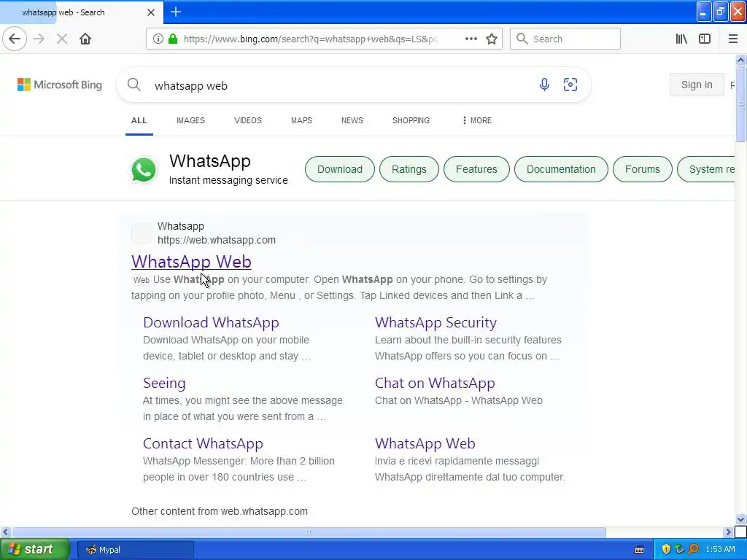This screenshot has width=747, height=560.
Task: Stop loading the page with the X button
Action: tap(62, 39)
